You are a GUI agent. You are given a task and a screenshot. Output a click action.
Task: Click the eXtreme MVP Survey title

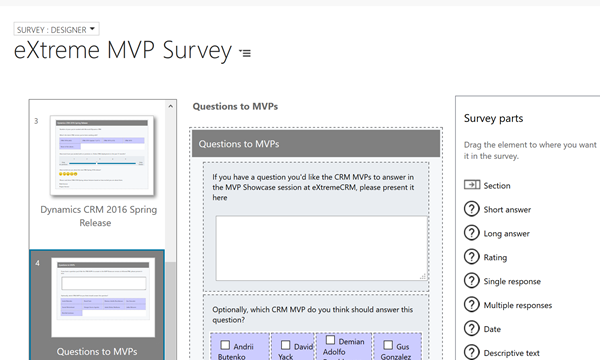click(x=123, y=50)
